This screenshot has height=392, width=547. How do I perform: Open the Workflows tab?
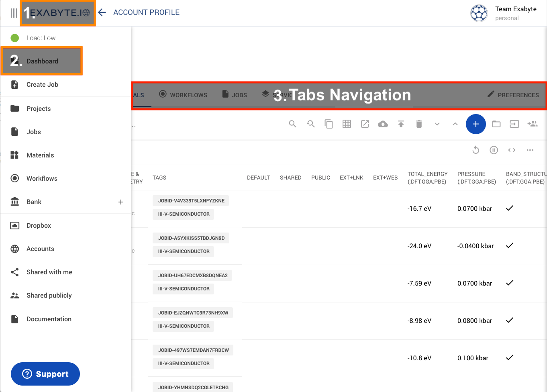pos(183,95)
